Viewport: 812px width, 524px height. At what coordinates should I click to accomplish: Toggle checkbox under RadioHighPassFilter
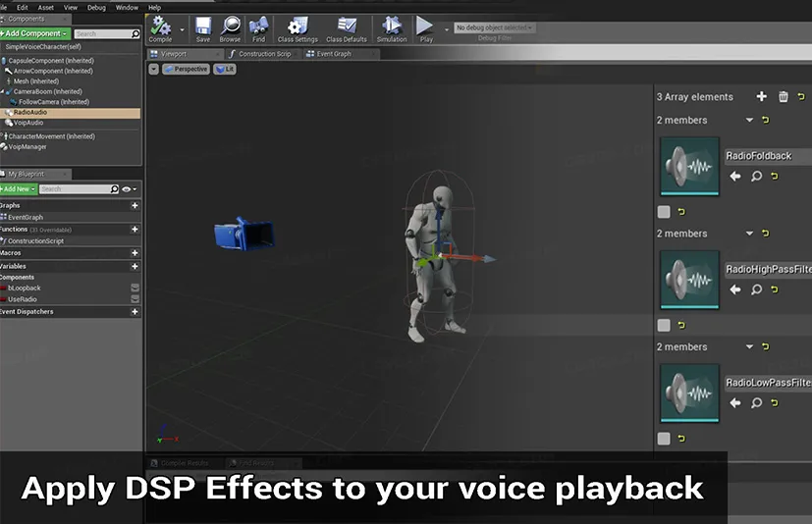pos(664,325)
